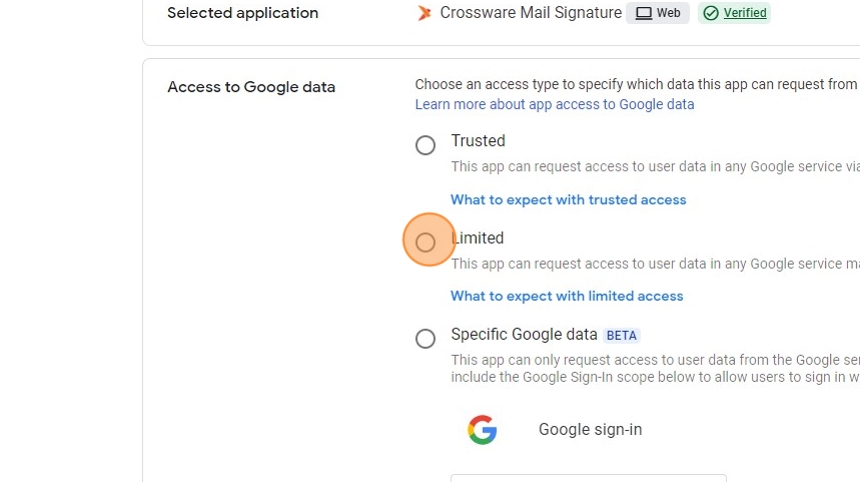Click the green Verified checkmark icon

[711, 13]
